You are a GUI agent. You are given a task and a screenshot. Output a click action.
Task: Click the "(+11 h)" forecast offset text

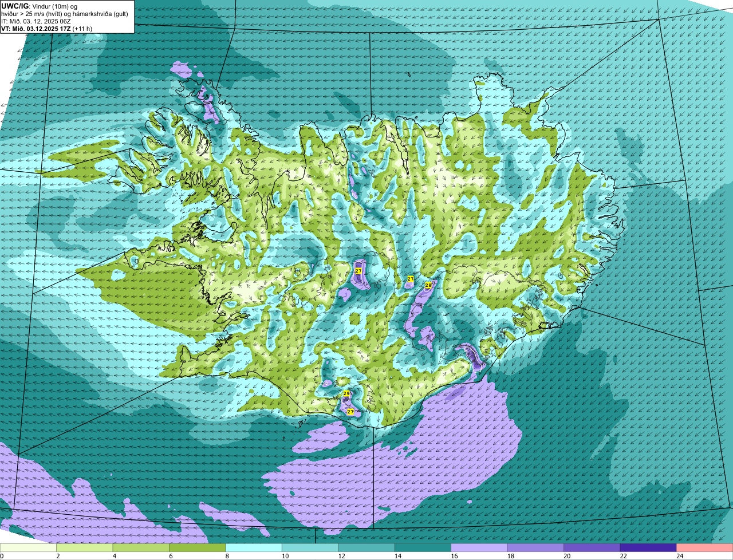tap(82, 29)
